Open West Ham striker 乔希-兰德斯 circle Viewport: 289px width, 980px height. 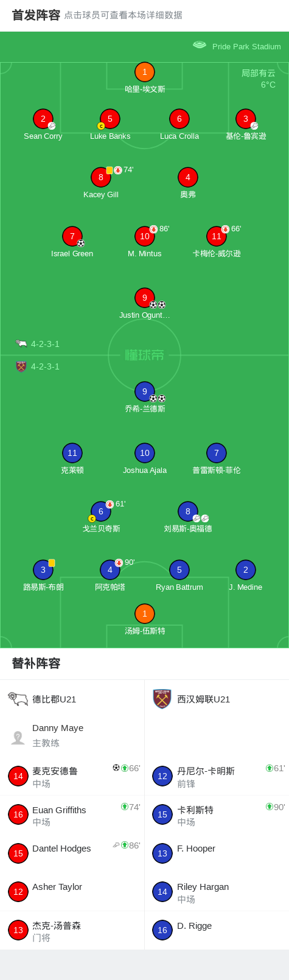click(145, 391)
